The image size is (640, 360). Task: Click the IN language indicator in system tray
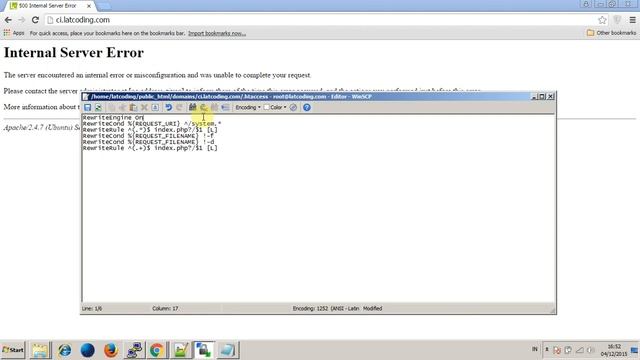(534, 349)
